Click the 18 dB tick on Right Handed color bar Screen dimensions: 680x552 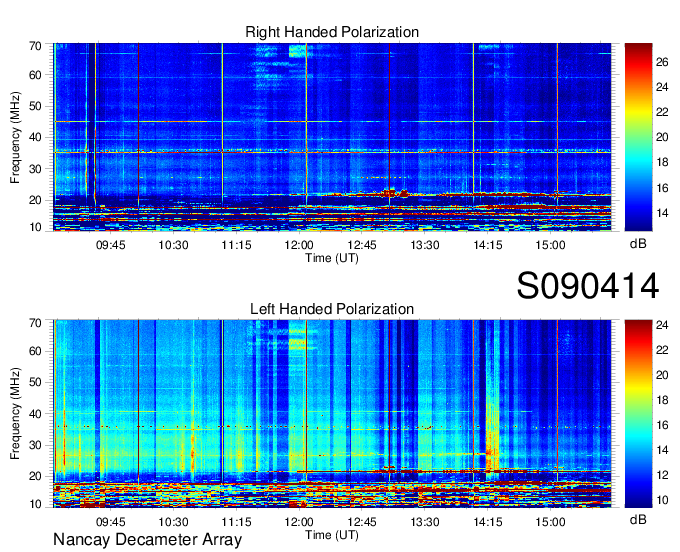pos(662,163)
